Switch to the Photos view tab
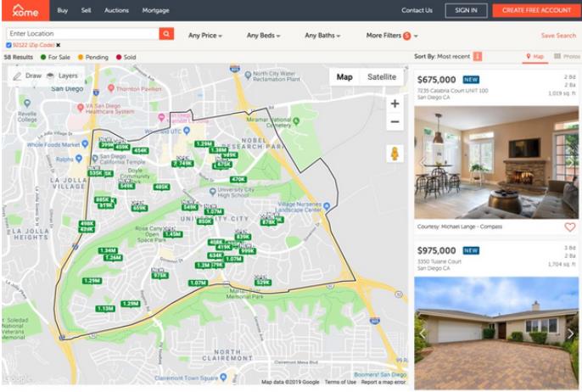Image resolution: width=582 pixels, height=392 pixels. click(x=567, y=56)
